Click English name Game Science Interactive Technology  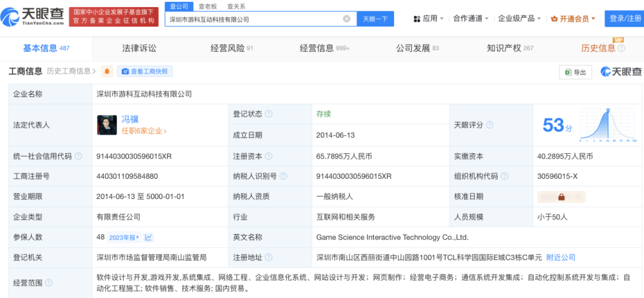[x=392, y=237]
